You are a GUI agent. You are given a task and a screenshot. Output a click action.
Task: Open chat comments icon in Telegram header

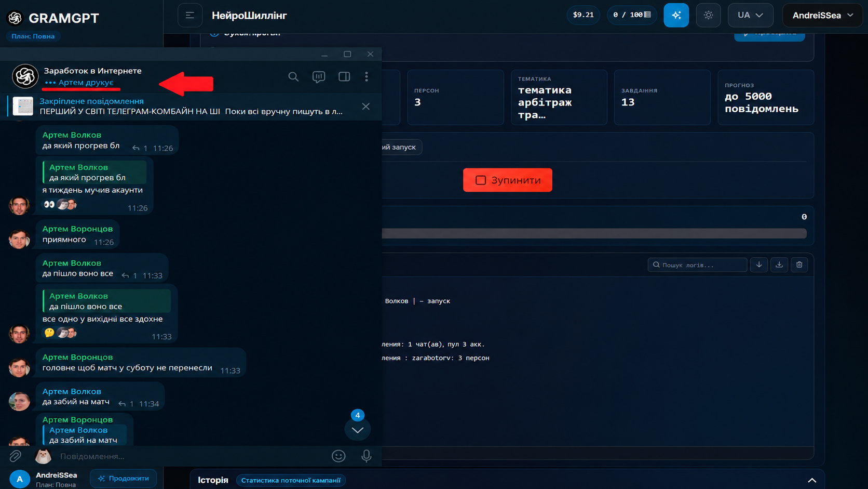(319, 77)
